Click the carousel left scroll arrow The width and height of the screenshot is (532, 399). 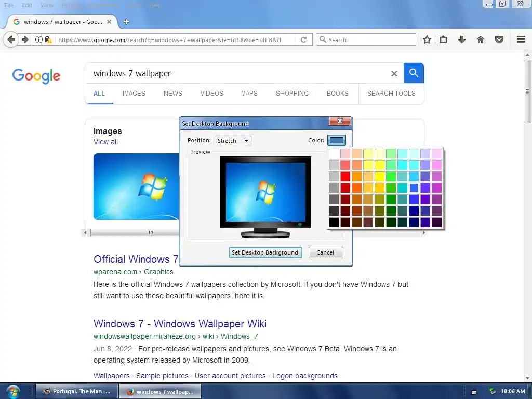point(86,232)
